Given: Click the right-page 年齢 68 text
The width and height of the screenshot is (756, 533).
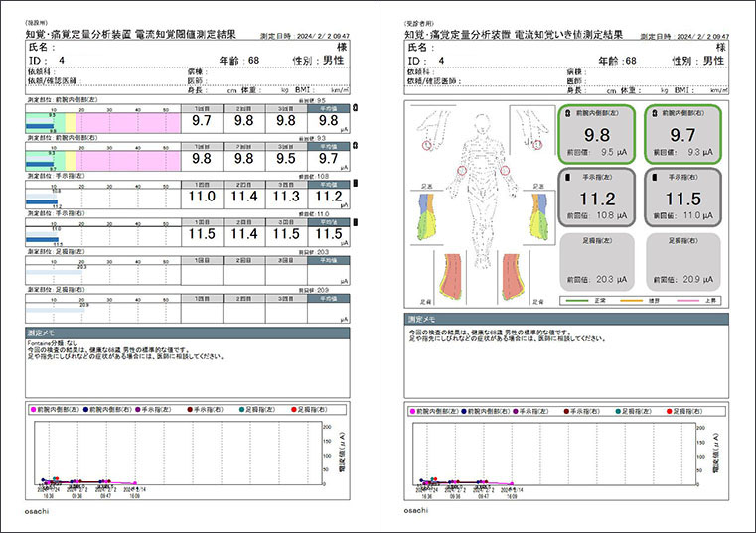Looking at the screenshot, I should [617, 61].
